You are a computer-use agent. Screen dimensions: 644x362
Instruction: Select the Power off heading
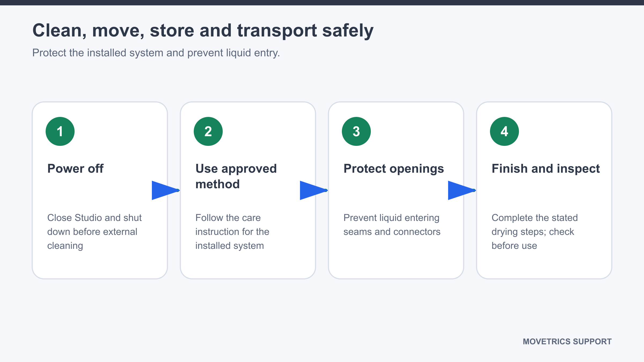[75, 169]
